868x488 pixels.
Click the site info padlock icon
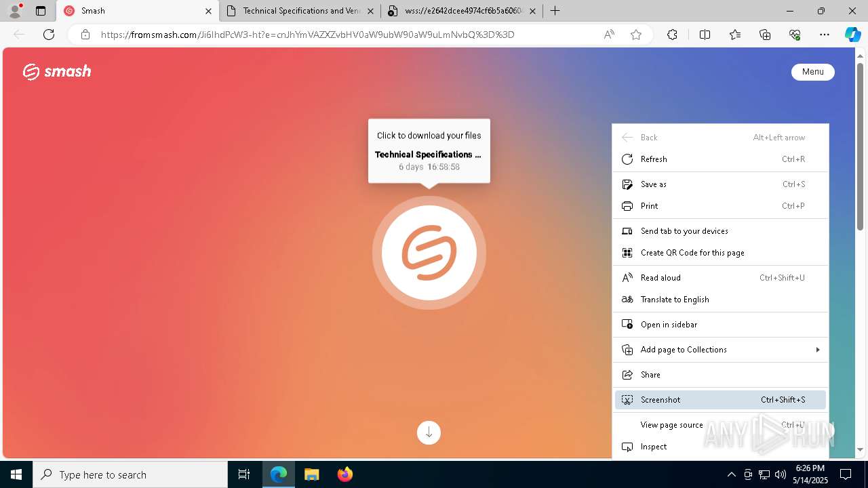85,35
